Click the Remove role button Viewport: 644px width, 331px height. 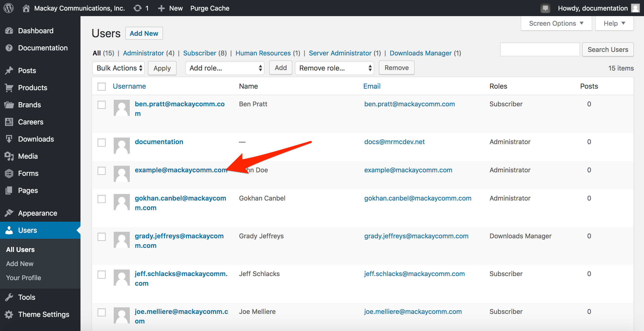397,68
